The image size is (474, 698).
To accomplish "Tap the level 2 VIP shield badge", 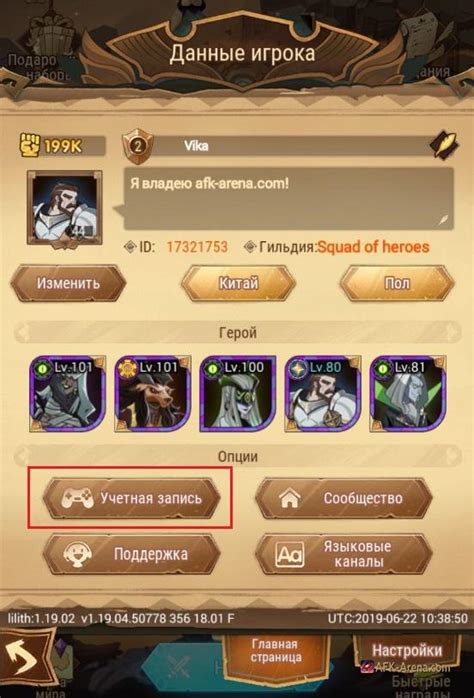I will point(138,146).
